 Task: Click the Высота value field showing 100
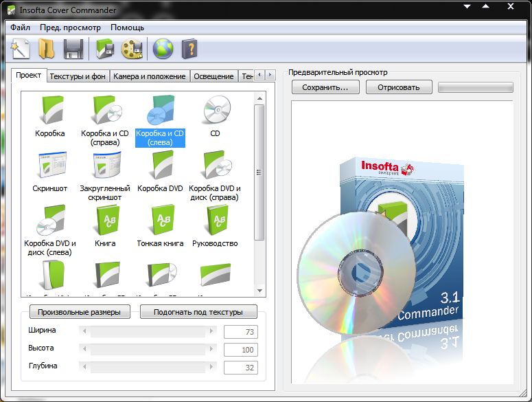click(241, 350)
